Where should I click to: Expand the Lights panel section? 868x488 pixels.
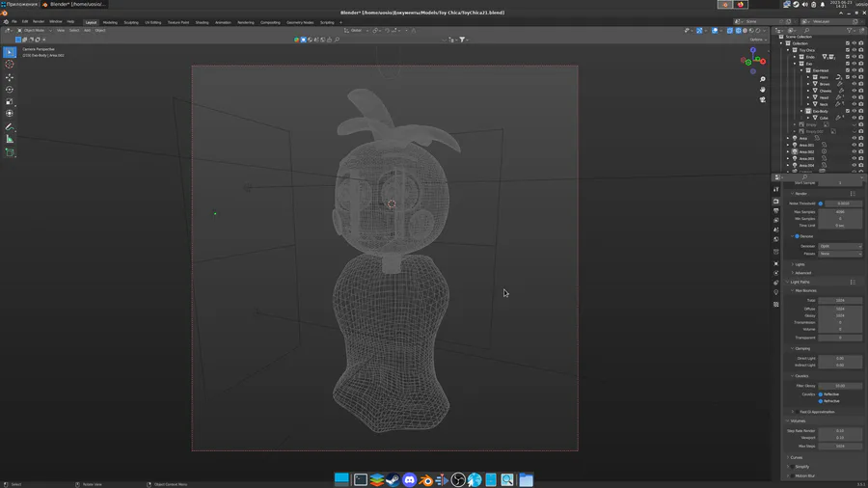point(798,264)
